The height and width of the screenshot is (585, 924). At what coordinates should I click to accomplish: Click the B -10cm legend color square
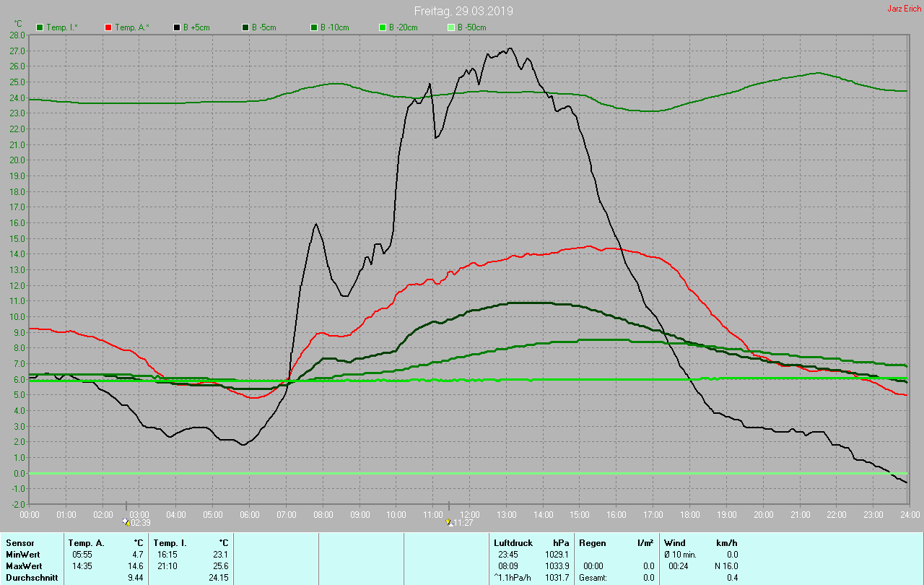(x=313, y=27)
